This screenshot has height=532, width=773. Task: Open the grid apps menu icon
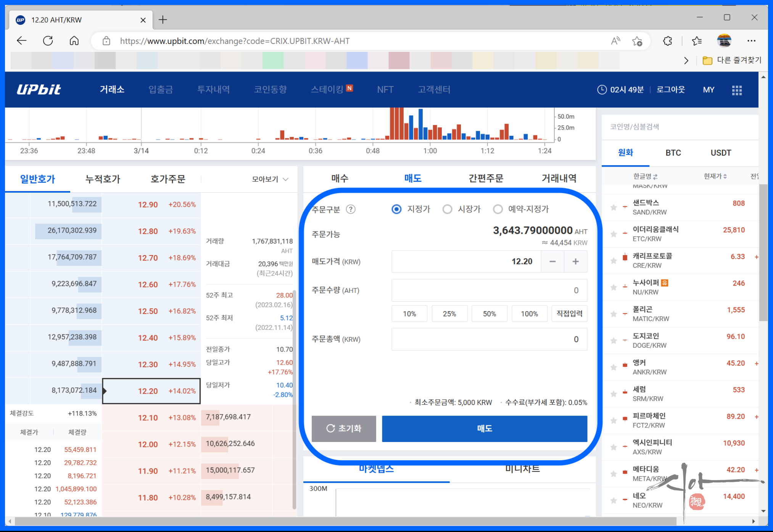coord(737,90)
